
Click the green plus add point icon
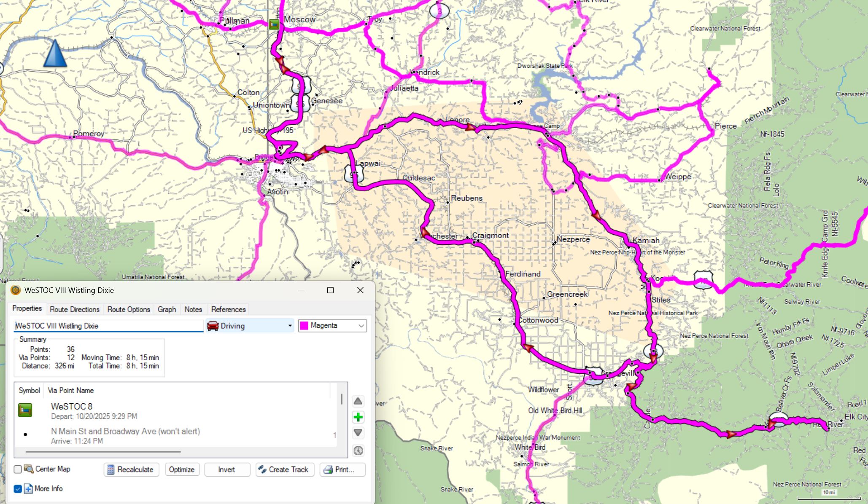[358, 417]
